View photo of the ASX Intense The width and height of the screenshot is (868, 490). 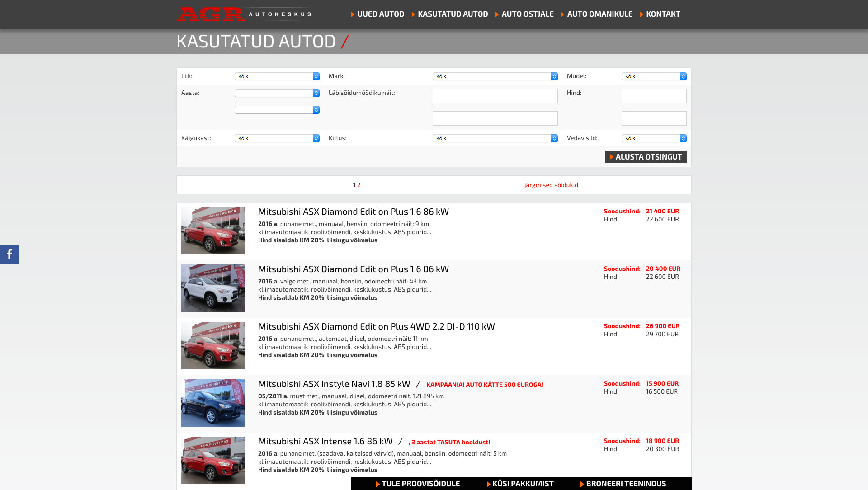pos(213,460)
